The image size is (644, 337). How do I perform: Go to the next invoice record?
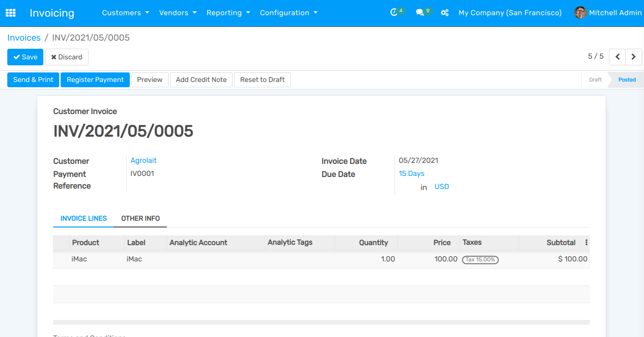[633, 57]
